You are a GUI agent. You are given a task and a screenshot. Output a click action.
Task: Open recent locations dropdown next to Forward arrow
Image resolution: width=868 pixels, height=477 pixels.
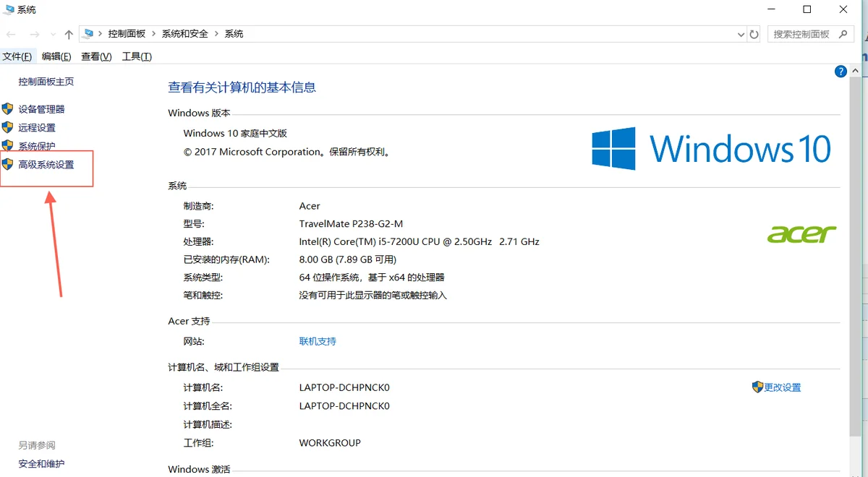(x=52, y=35)
